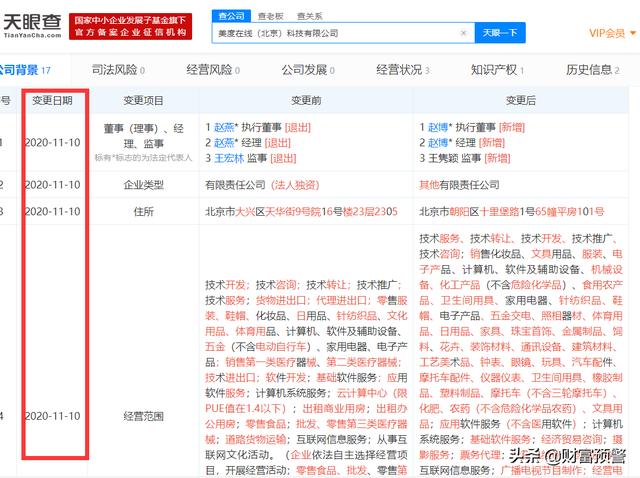Switch to the 经营状况 tab
Screen dimensions: 640x478
point(402,70)
